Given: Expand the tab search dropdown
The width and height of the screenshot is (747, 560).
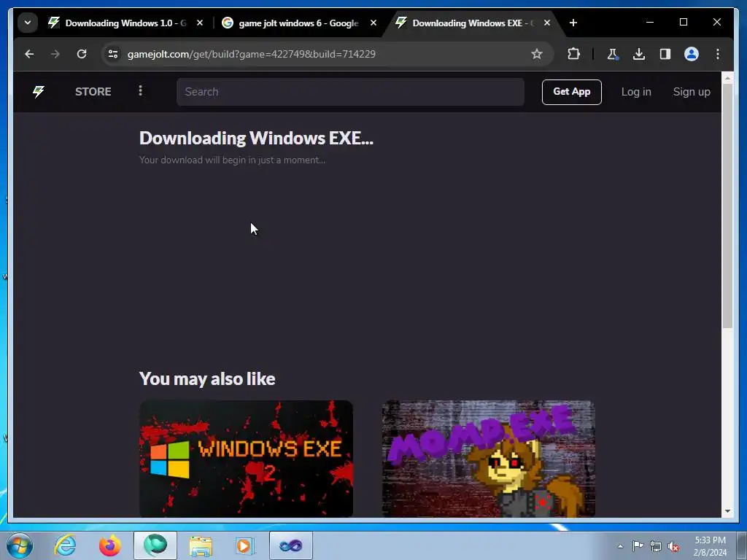Looking at the screenshot, I should [28, 23].
